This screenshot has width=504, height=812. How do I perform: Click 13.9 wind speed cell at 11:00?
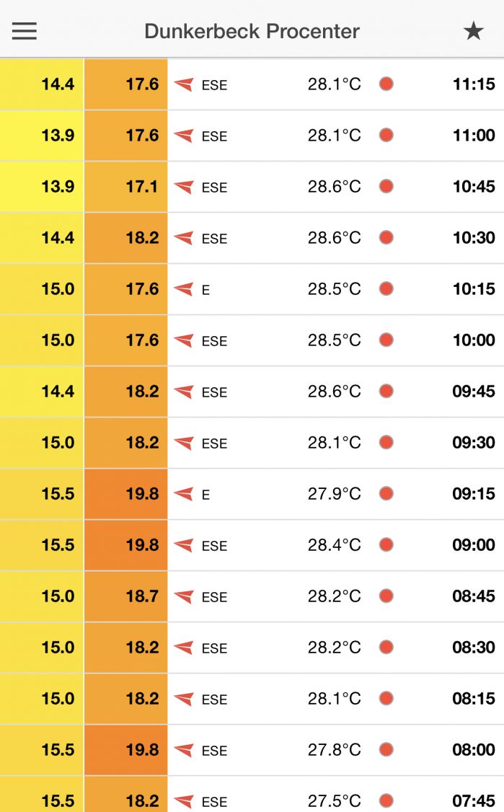tap(42, 135)
